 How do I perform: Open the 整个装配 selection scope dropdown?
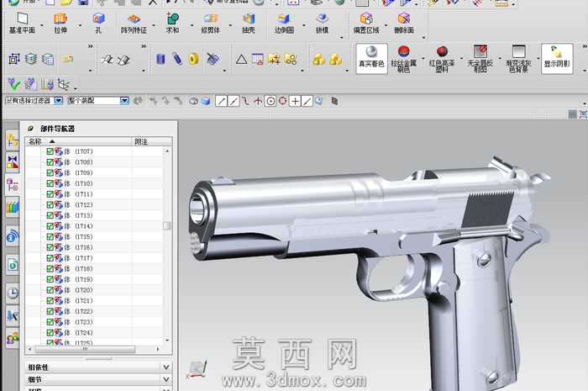(x=124, y=101)
